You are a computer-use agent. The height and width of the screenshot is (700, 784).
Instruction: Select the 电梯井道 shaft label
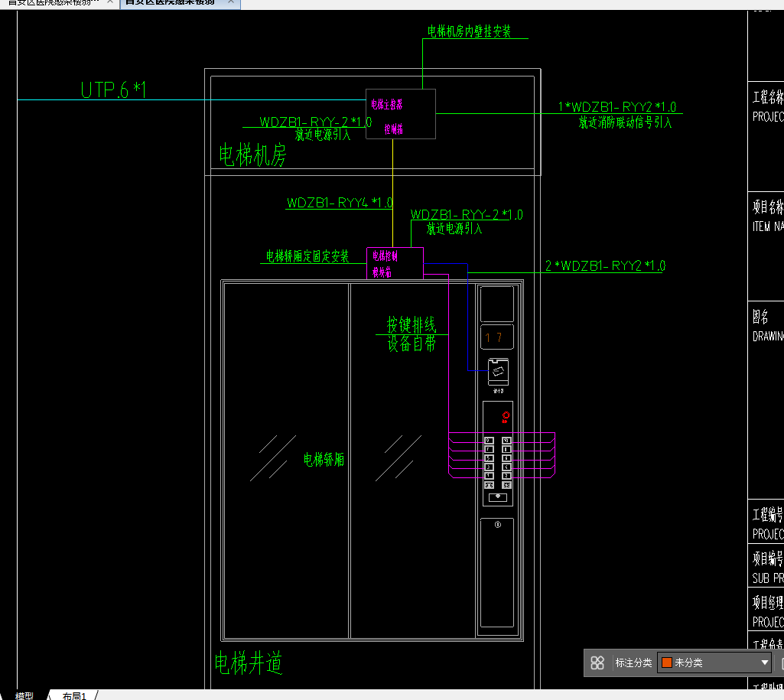point(249,663)
